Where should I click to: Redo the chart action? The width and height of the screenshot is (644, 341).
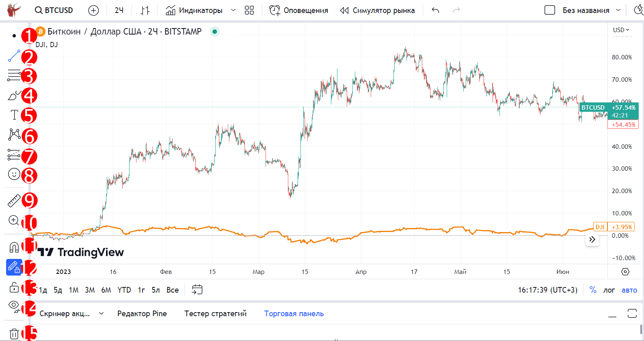456,10
